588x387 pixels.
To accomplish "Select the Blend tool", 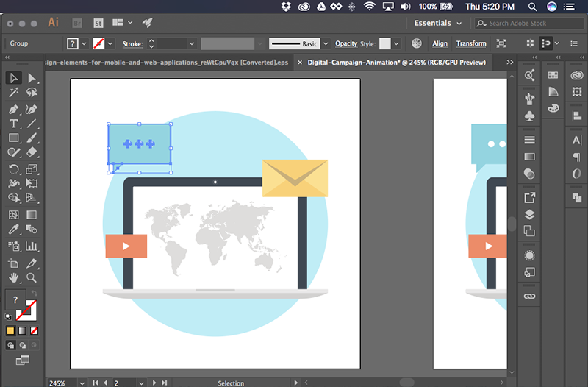I will [32, 229].
